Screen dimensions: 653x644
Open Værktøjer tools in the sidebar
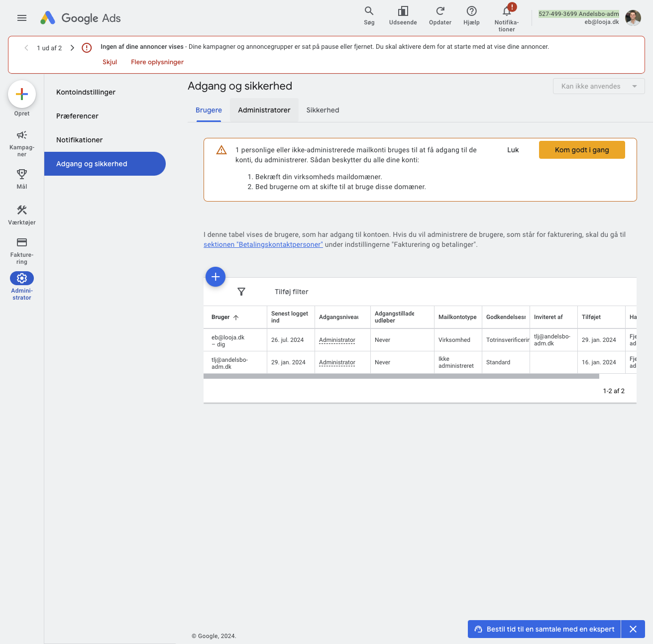tap(22, 215)
